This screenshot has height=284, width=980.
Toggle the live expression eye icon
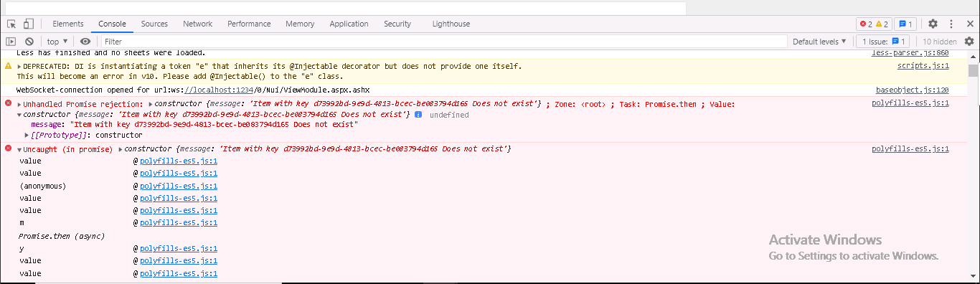85,42
